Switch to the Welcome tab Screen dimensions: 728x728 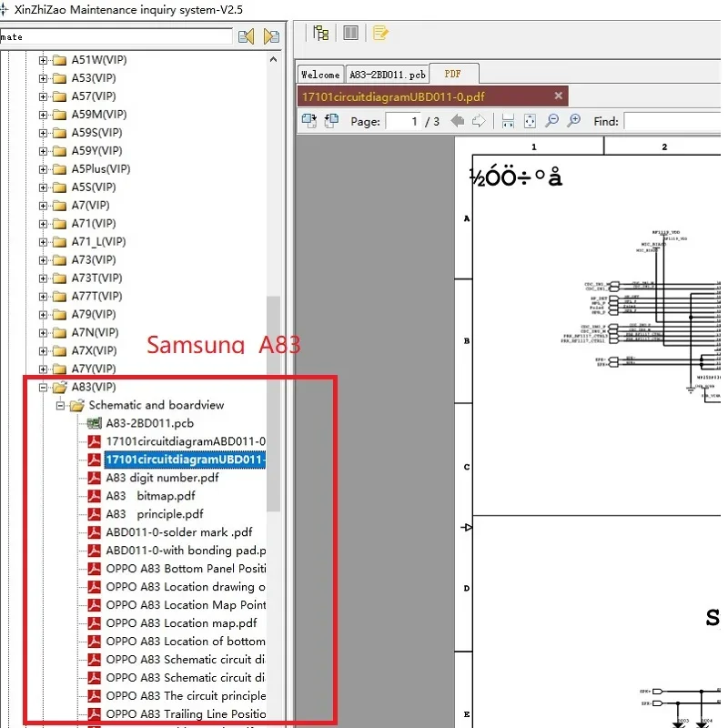click(320, 75)
